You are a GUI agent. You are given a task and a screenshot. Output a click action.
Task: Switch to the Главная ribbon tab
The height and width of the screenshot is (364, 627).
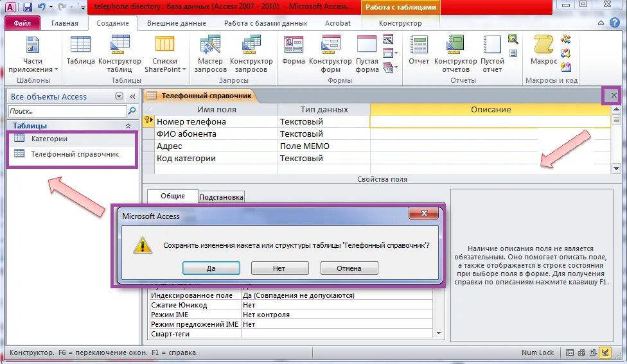65,23
